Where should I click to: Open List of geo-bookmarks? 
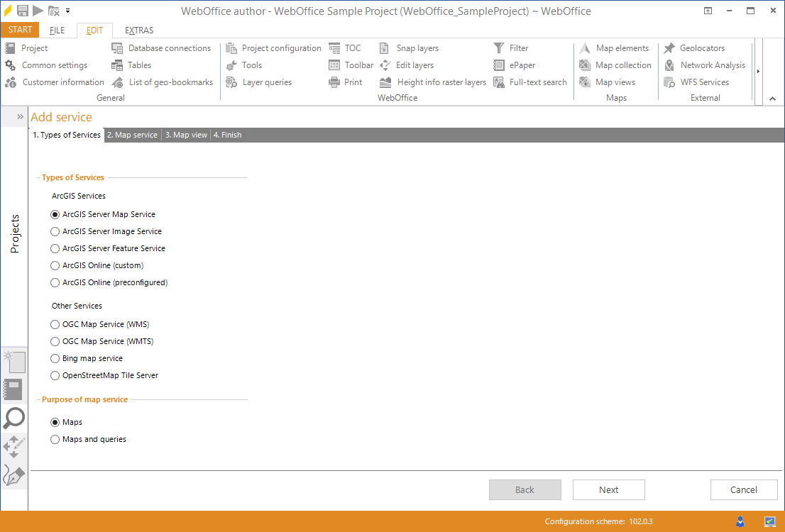coord(170,82)
